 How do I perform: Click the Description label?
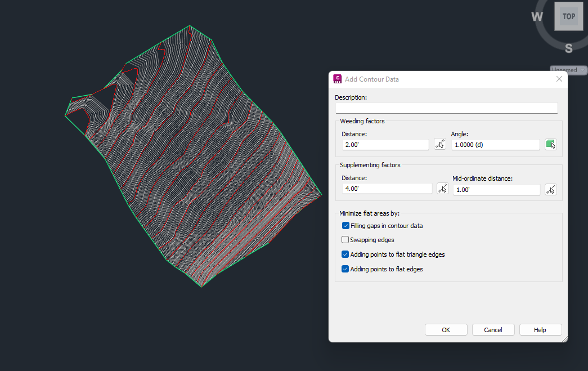tap(351, 97)
